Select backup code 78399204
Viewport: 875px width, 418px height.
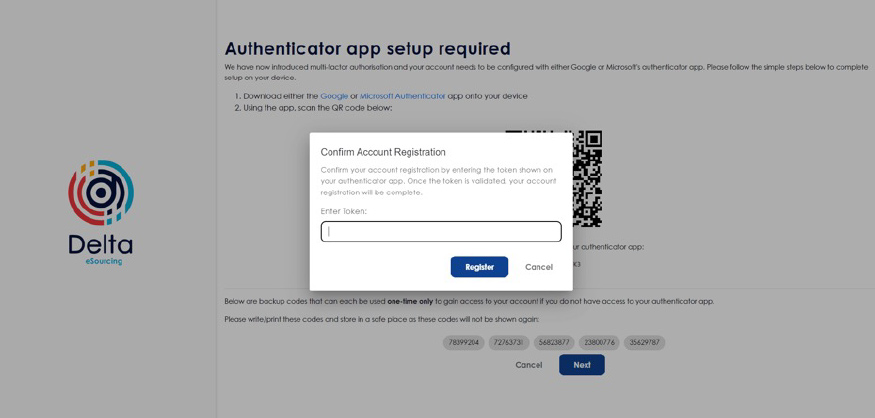(463, 343)
